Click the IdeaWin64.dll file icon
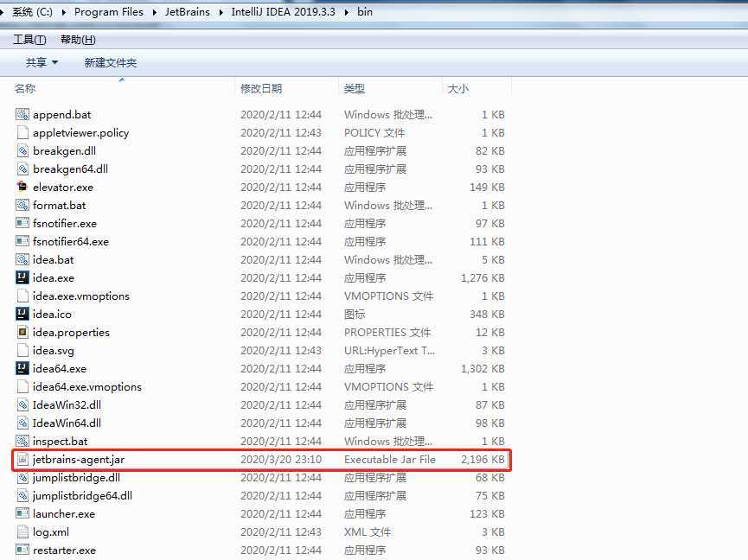This screenshot has width=748, height=560. pyautogui.click(x=22, y=423)
